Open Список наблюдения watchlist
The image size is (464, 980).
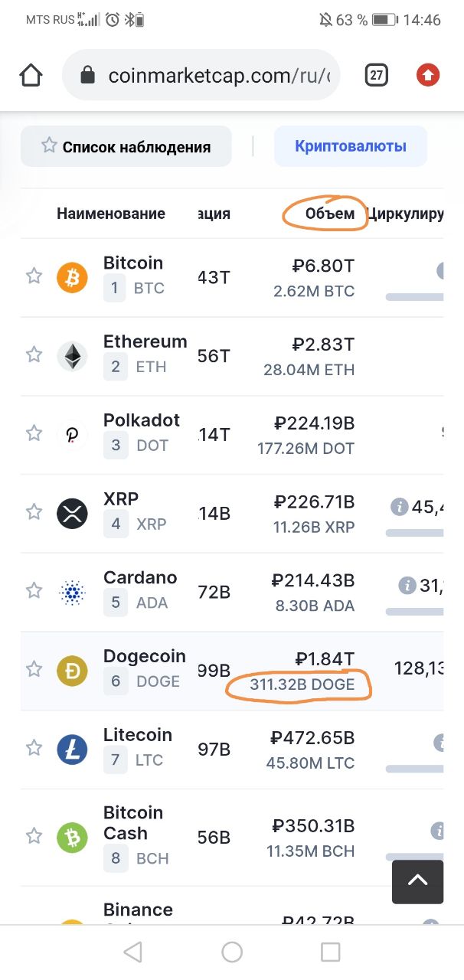click(126, 146)
